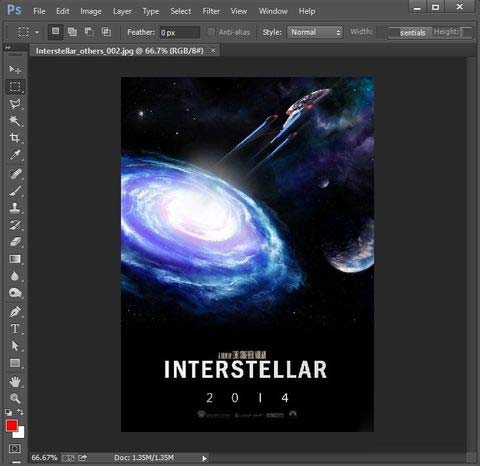
Task: Open the Style dropdown set to Normal
Action: click(315, 32)
